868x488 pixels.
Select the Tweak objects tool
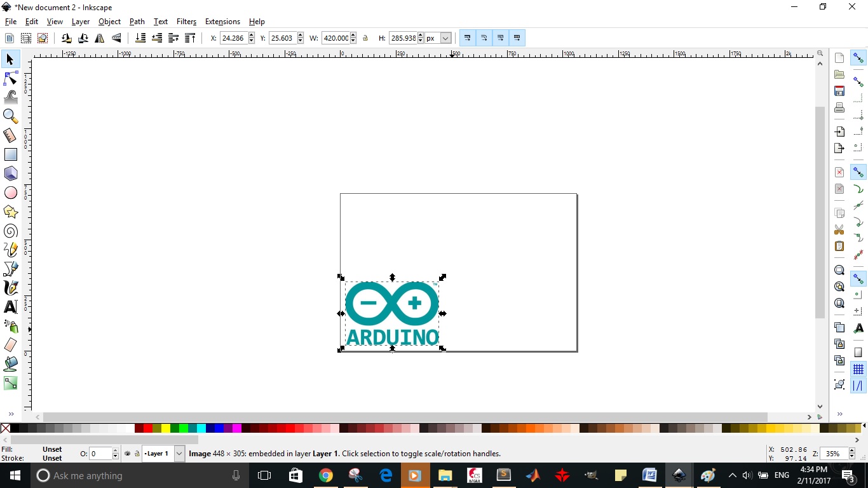(x=11, y=97)
